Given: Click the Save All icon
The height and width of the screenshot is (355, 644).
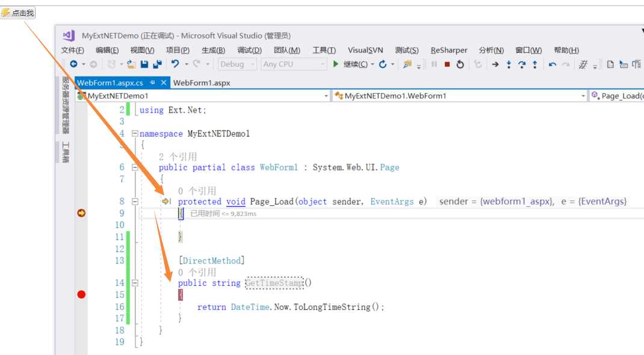Looking at the screenshot, I should (157, 64).
